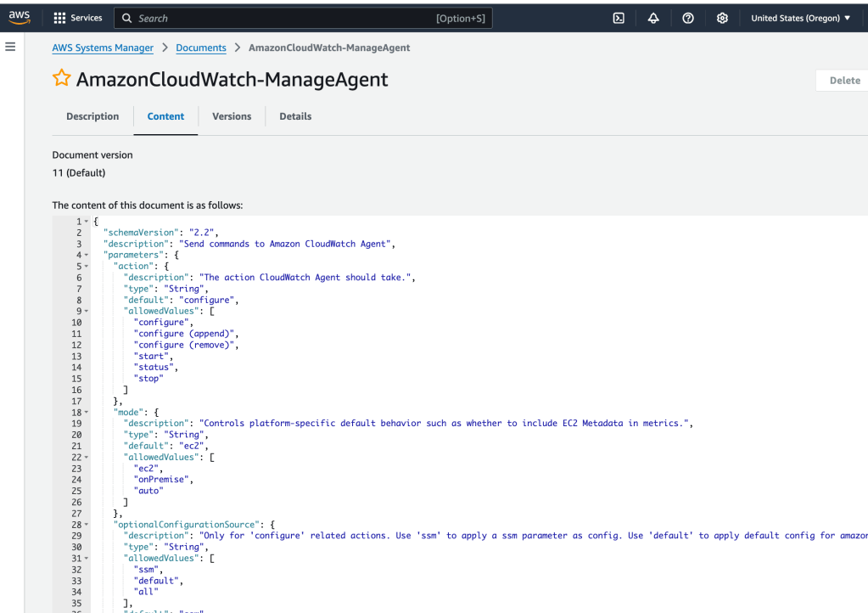The image size is (868, 613).
Task: Collapse the code fold arrow on line 1
Action: [87, 222]
